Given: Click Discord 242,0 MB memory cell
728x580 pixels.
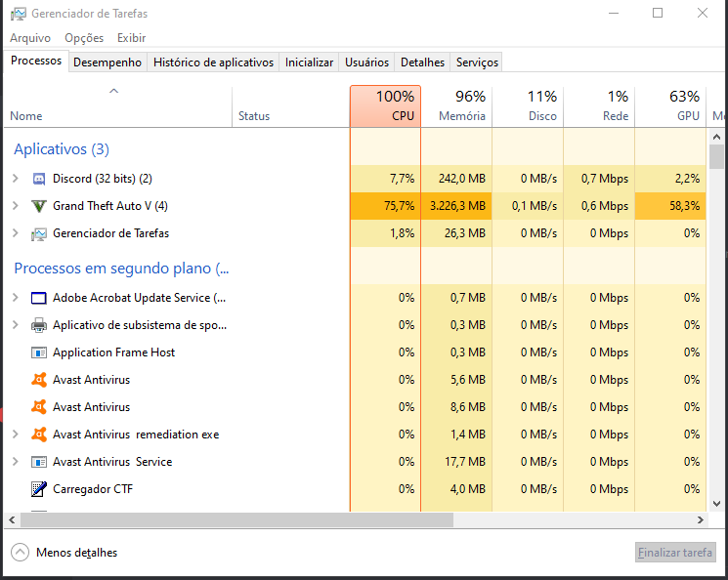Looking at the screenshot, I should tap(457, 178).
